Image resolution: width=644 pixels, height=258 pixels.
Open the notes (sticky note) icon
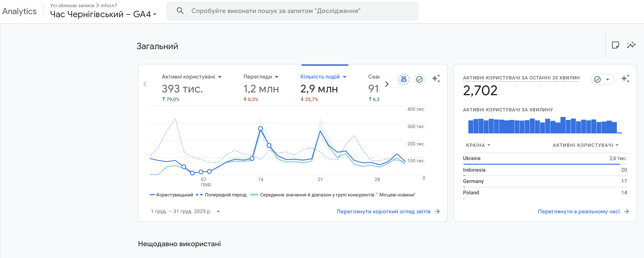(615, 45)
